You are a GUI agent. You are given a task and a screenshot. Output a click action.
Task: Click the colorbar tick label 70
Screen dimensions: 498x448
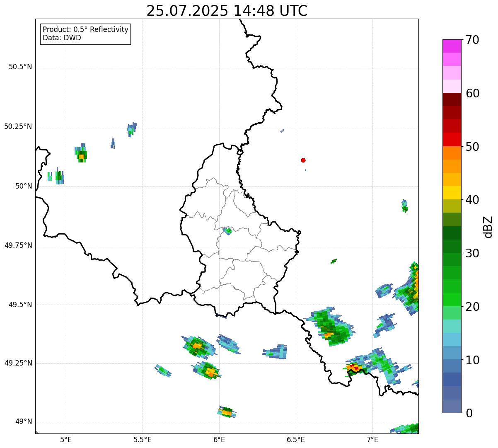click(472, 40)
